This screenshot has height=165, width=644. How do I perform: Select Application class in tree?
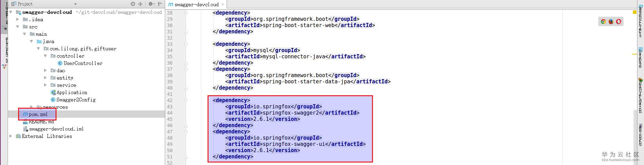69,92
